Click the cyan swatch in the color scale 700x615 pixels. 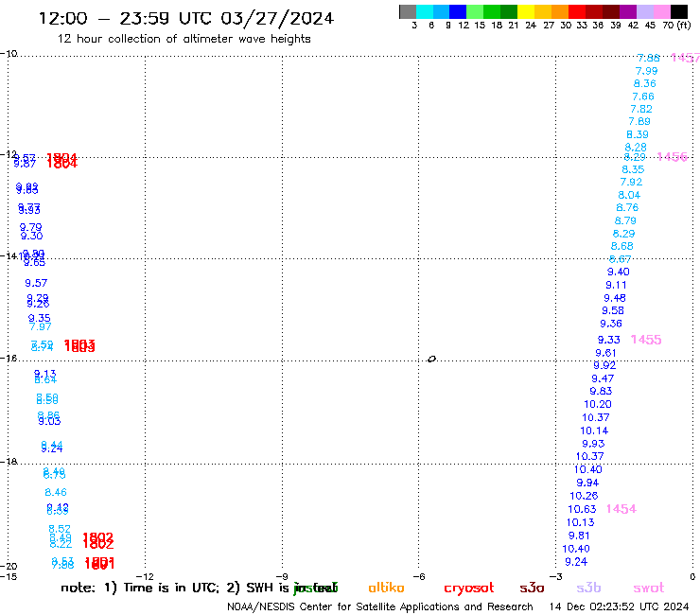tap(425, 11)
